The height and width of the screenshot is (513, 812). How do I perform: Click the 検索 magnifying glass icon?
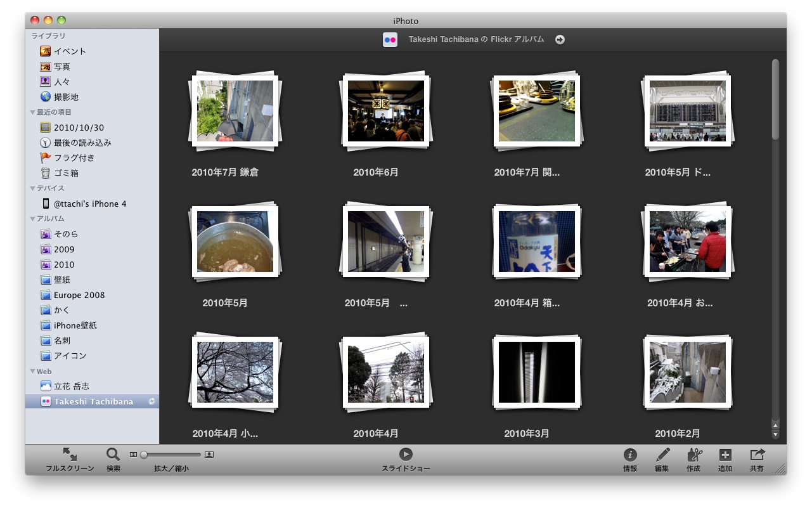click(x=113, y=455)
